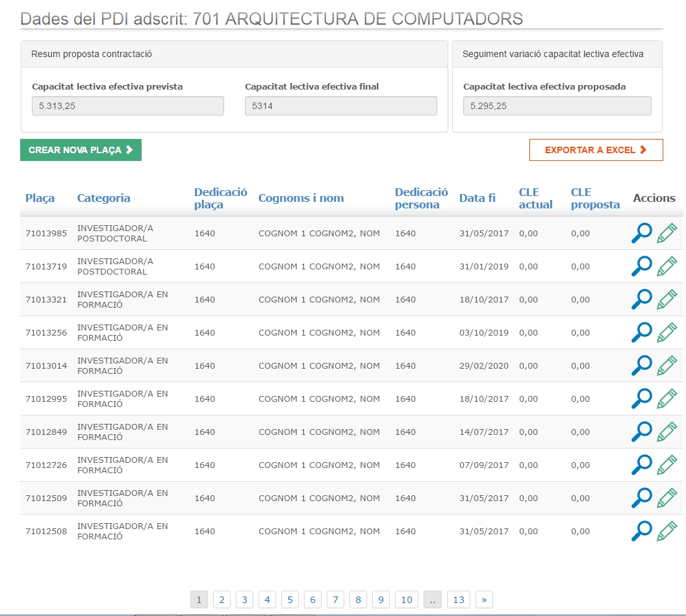Select Capacitat lectiva efectiva proposada field
The image size is (686, 616).
pyautogui.click(x=557, y=106)
